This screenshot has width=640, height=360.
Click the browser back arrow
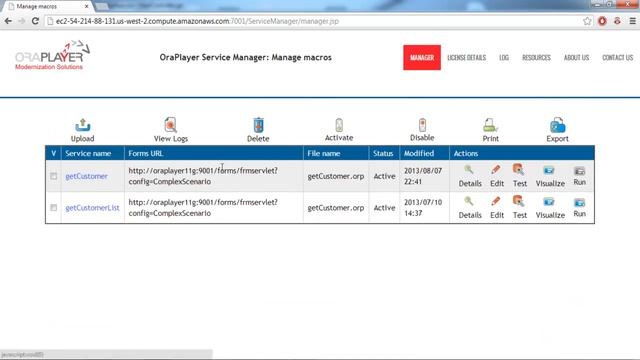tap(8, 21)
